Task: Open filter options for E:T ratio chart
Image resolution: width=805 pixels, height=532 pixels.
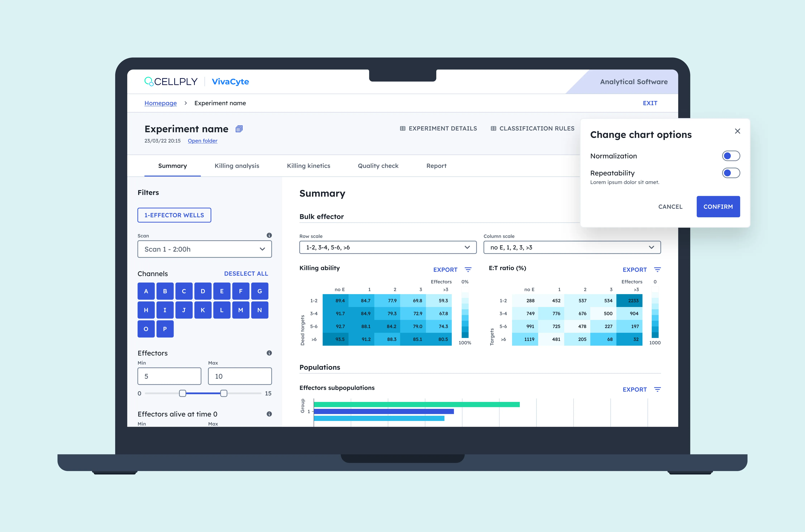Action: click(x=657, y=270)
